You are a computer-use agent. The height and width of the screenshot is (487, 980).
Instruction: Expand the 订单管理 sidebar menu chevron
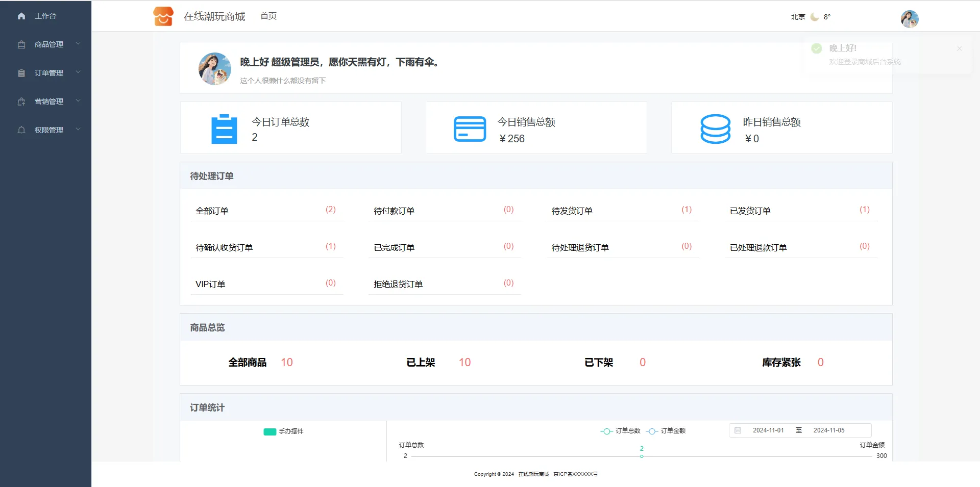pos(78,72)
